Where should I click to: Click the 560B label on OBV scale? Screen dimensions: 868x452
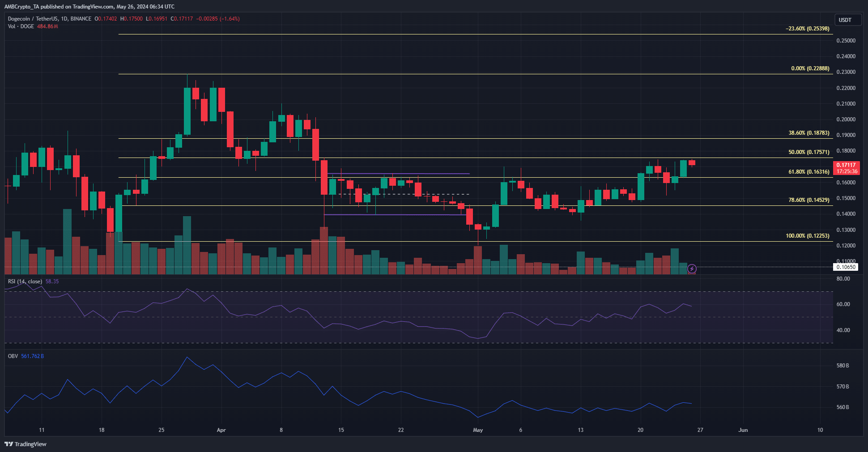[842, 407]
